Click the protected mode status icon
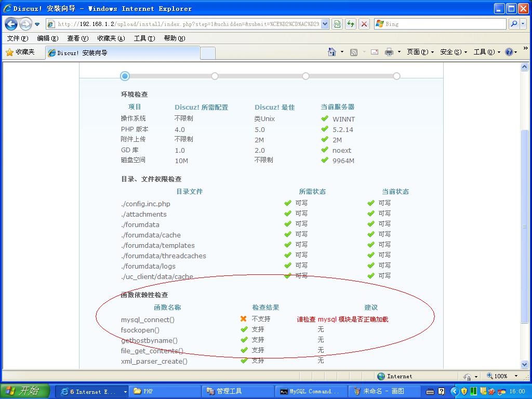This screenshot has height=399, width=532. click(467, 376)
